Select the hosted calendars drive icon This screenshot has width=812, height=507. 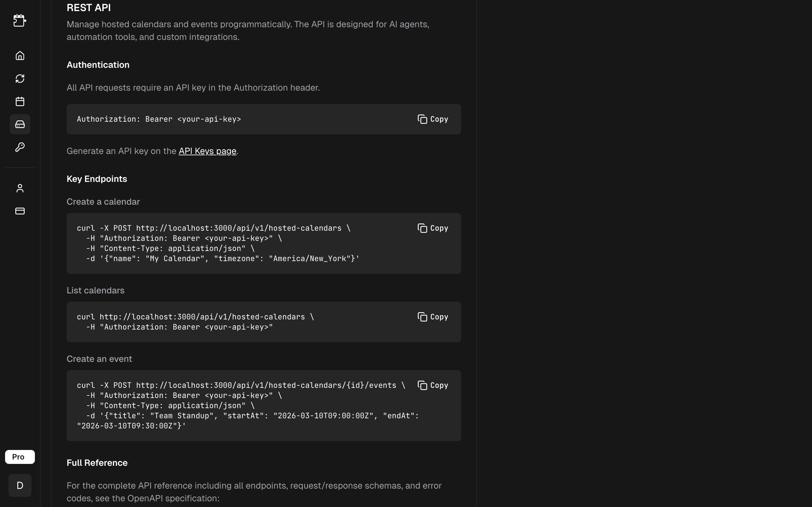pyautogui.click(x=20, y=125)
